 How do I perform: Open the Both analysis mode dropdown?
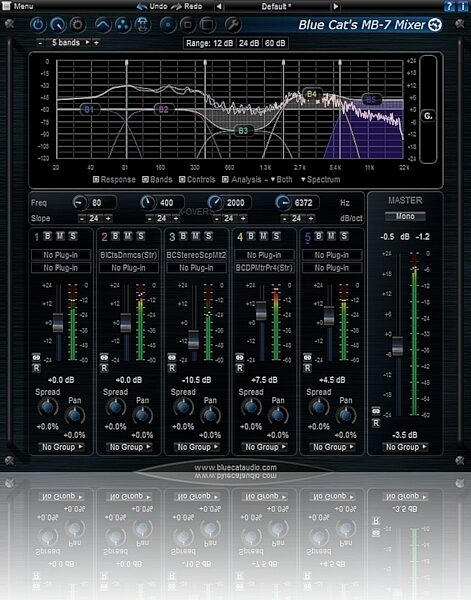(282, 179)
